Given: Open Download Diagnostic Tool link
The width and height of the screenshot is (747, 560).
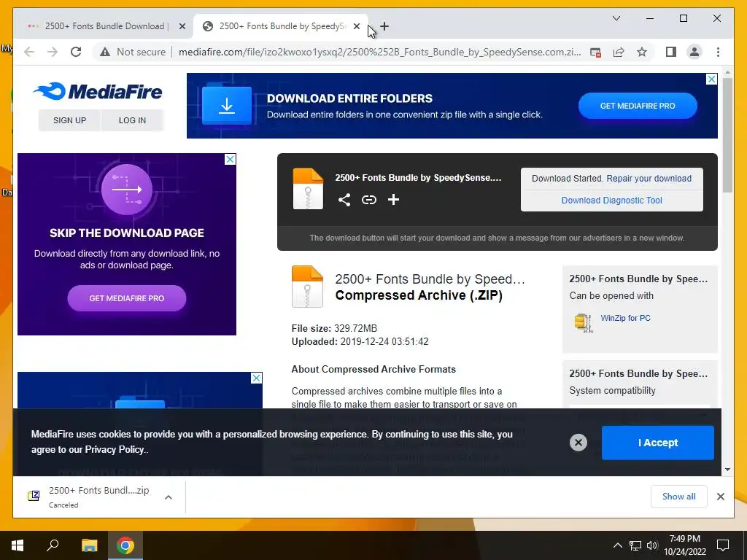Looking at the screenshot, I should point(612,201).
